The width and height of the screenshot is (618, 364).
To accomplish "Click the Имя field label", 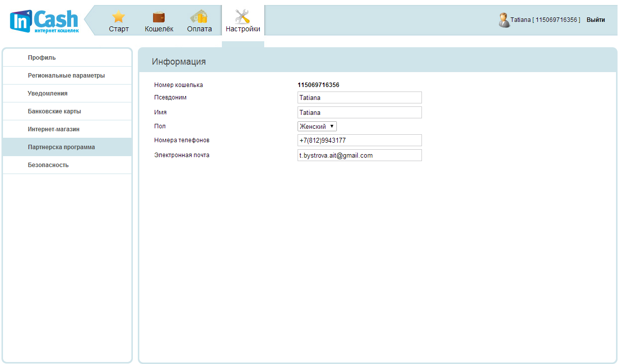I will (160, 112).
